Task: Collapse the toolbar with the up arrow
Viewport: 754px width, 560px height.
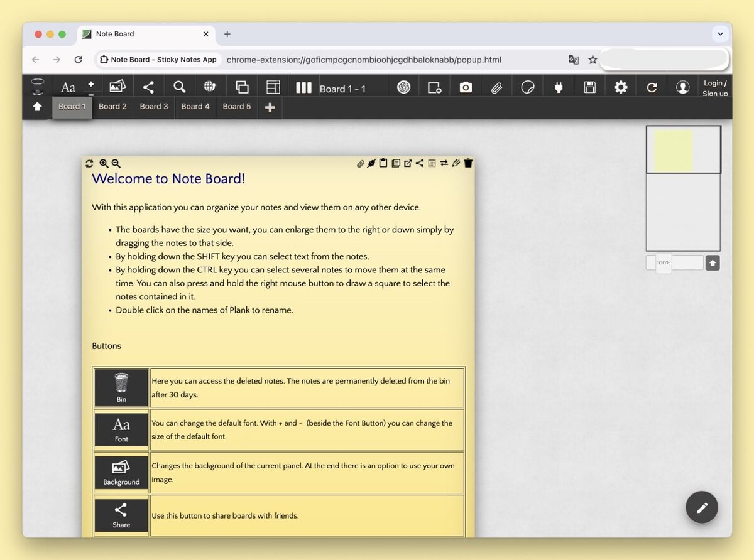Action: click(x=37, y=107)
